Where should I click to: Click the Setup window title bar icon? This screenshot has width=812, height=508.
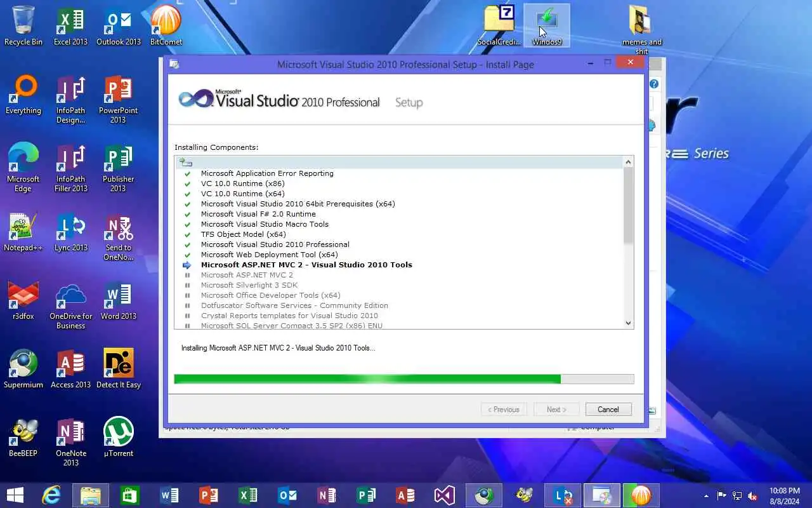[174, 64]
